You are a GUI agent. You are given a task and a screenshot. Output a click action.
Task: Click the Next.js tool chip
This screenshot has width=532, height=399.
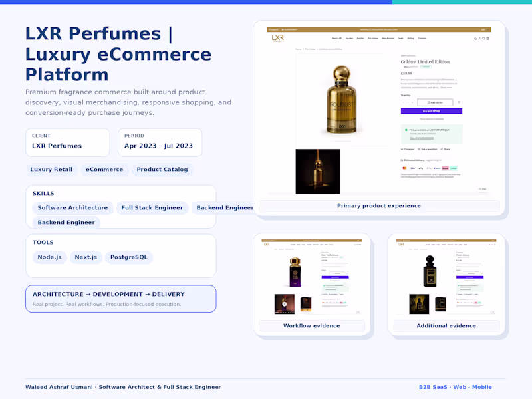pos(86,257)
